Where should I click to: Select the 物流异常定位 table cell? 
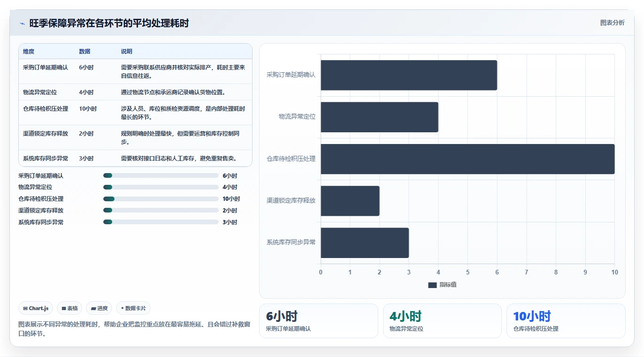click(40, 92)
